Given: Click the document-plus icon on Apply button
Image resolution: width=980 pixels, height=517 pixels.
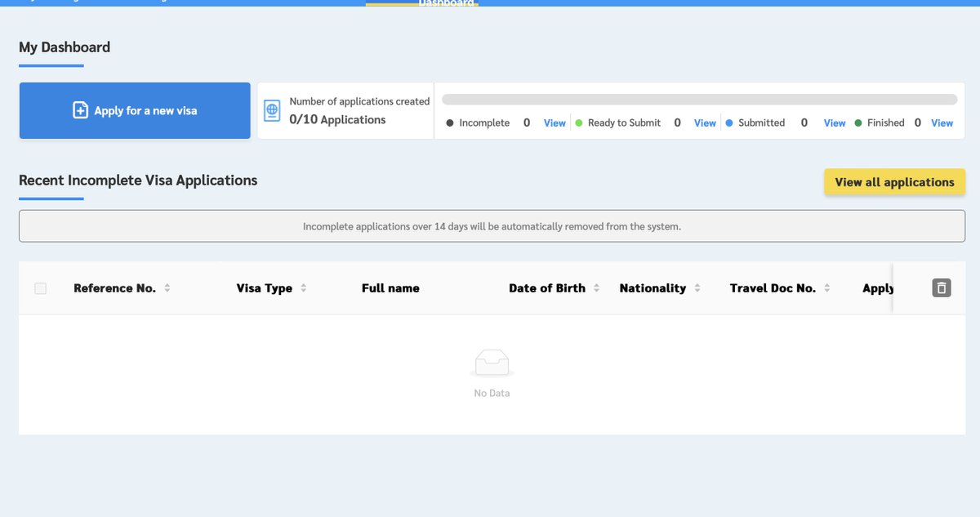Looking at the screenshot, I should pyautogui.click(x=80, y=110).
